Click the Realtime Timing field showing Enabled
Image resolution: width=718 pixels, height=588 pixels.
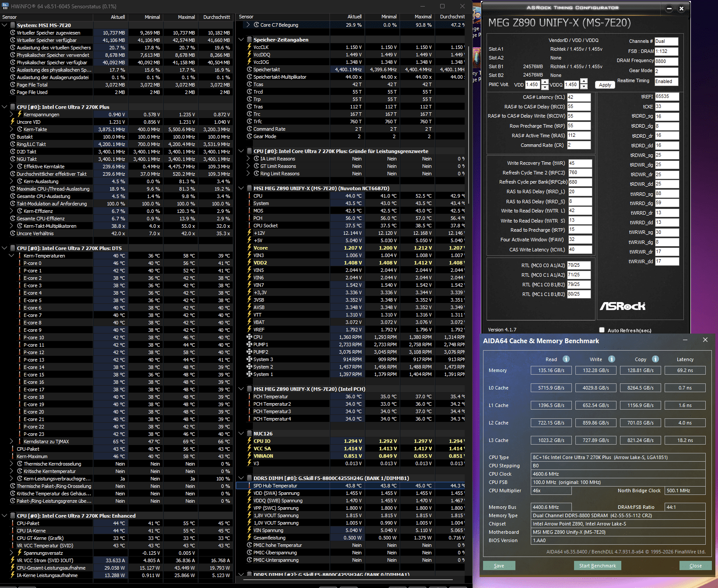click(666, 81)
